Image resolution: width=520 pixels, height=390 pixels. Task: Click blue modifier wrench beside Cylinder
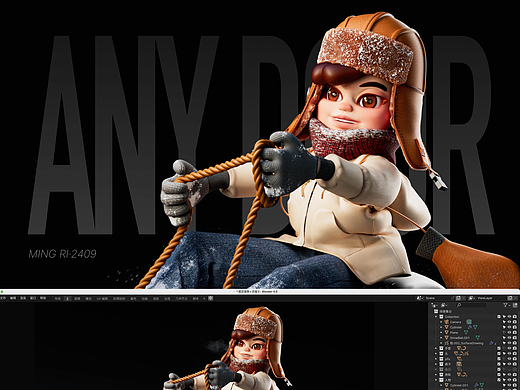[x=470, y=327]
